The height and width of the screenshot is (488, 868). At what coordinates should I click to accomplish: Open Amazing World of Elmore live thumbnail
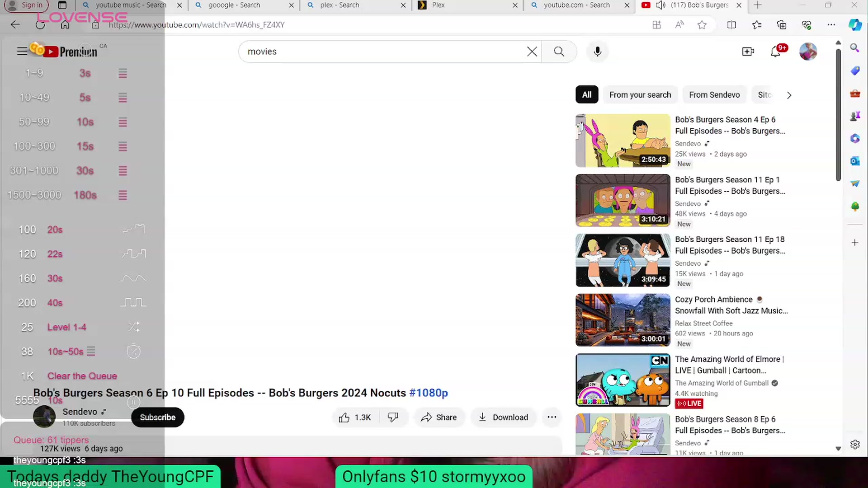click(623, 380)
